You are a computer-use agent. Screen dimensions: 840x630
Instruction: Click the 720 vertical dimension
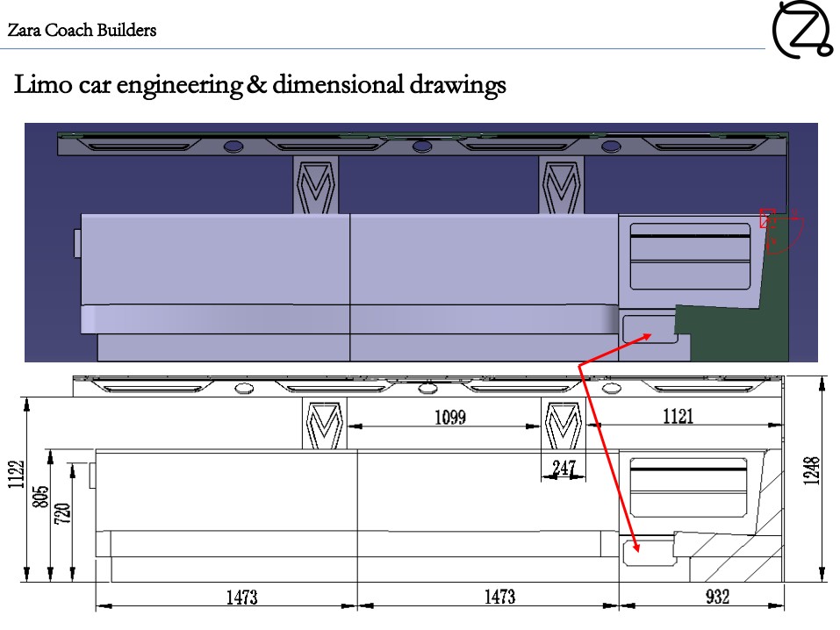pyautogui.click(x=62, y=513)
